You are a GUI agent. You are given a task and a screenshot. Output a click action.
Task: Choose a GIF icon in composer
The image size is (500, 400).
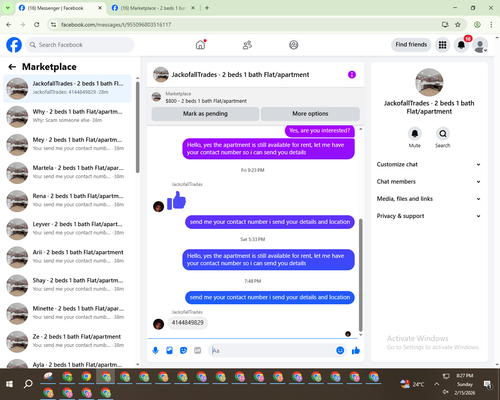click(x=198, y=350)
